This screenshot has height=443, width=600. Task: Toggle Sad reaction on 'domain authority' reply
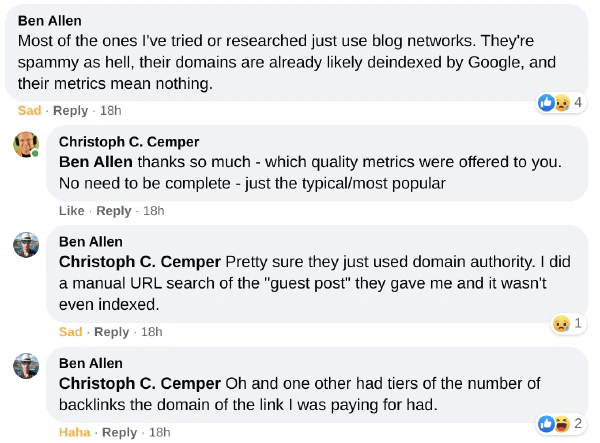70,332
